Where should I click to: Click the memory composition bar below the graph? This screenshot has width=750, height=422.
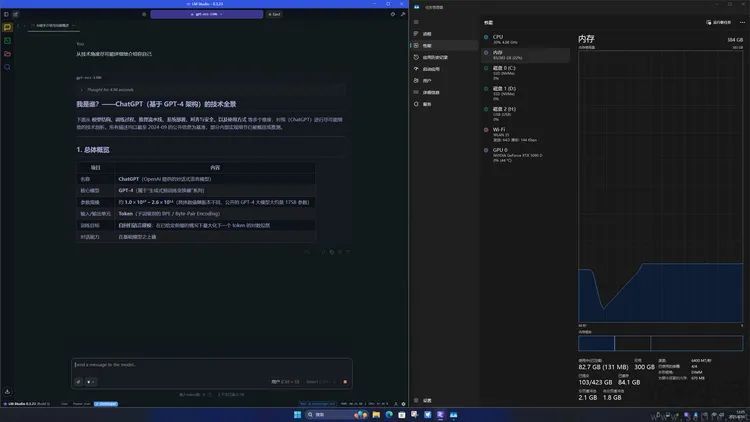pyautogui.click(x=661, y=343)
